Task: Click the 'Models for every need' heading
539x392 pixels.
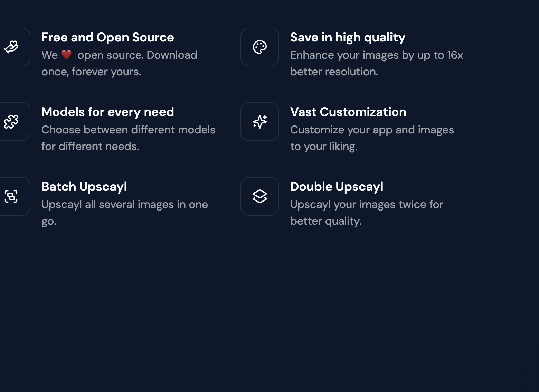Action: (x=108, y=112)
